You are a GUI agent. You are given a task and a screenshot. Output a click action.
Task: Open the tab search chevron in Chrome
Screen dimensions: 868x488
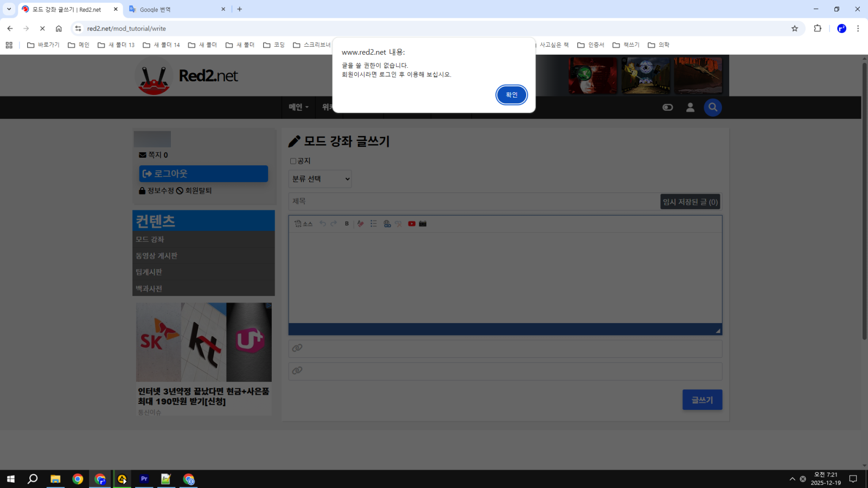click(9, 9)
